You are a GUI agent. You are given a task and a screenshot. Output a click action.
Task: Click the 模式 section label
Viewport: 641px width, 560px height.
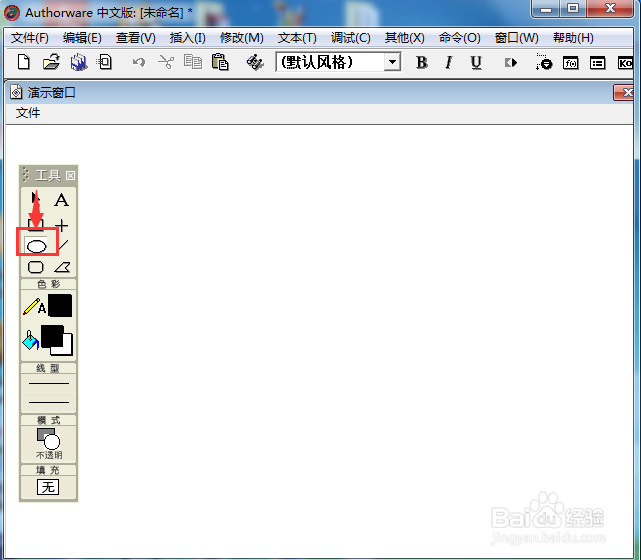[x=48, y=420]
